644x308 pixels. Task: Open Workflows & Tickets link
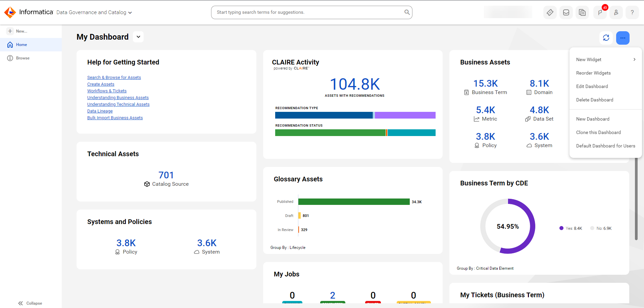coord(107,91)
